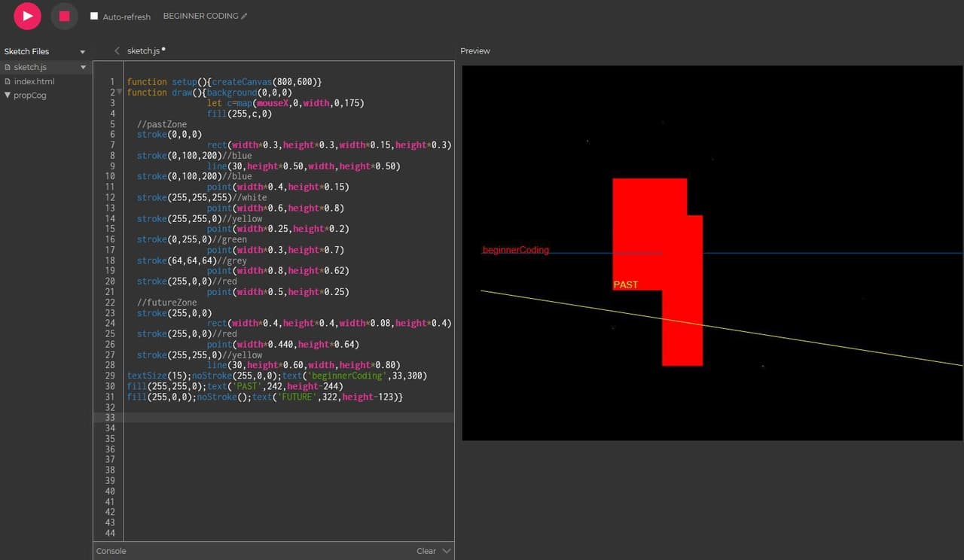Edit the BEGINNER CODING sketch name pencil icon
Screen dimensions: 964x560
[244, 16]
